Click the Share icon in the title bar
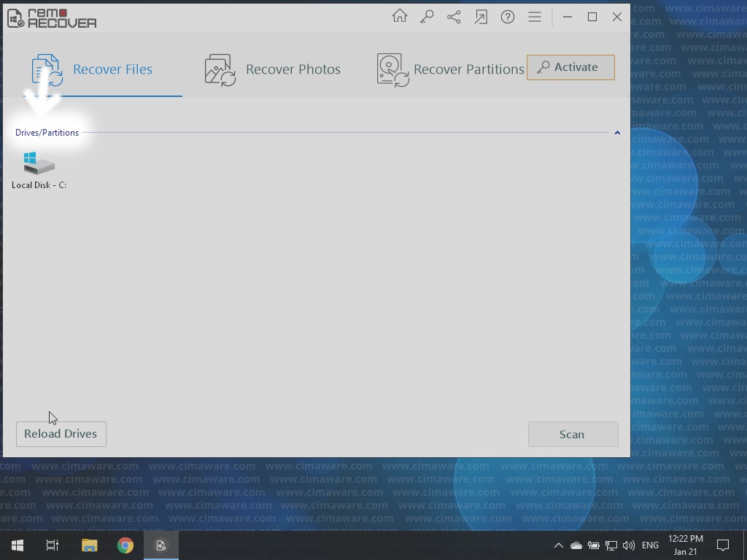 (x=454, y=17)
